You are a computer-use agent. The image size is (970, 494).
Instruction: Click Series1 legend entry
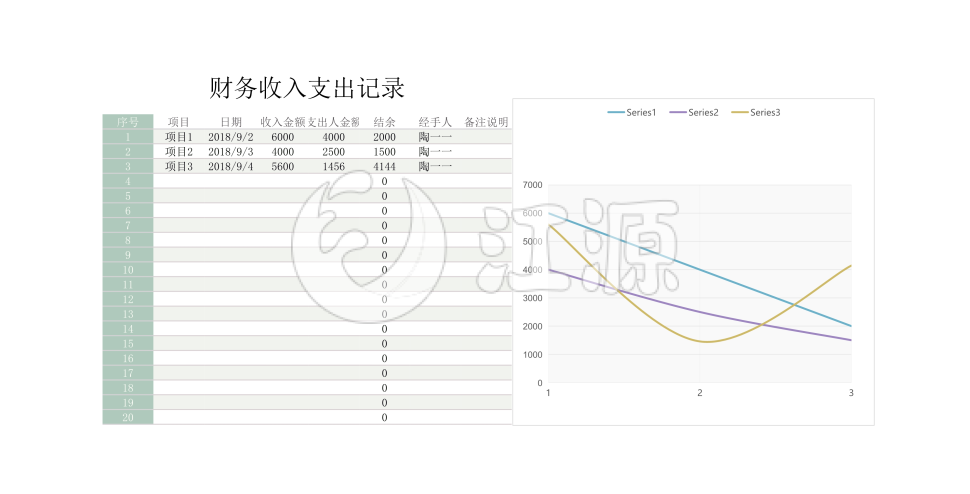point(632,113)
